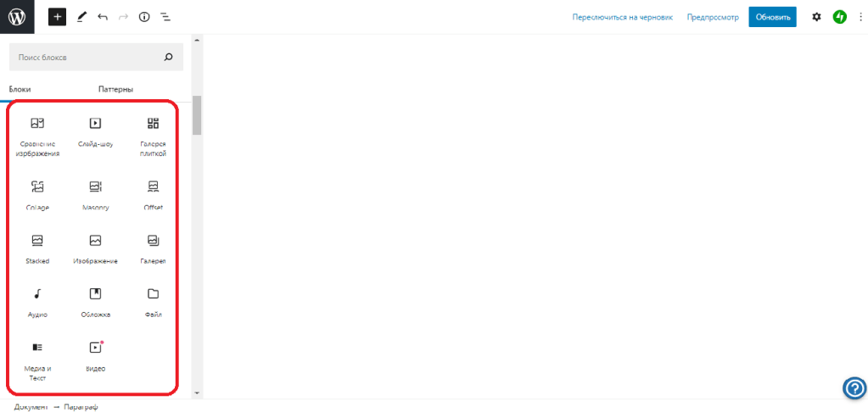Click the Обновить button
This screenshot has height=412, width=868.
coord(772,16)
